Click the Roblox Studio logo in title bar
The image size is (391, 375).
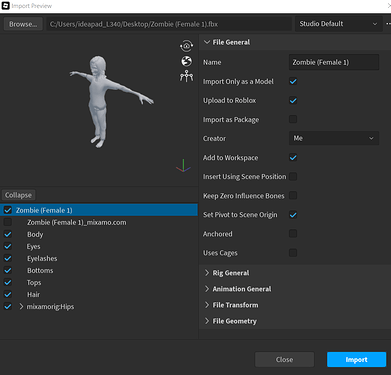tap(6, 6)
